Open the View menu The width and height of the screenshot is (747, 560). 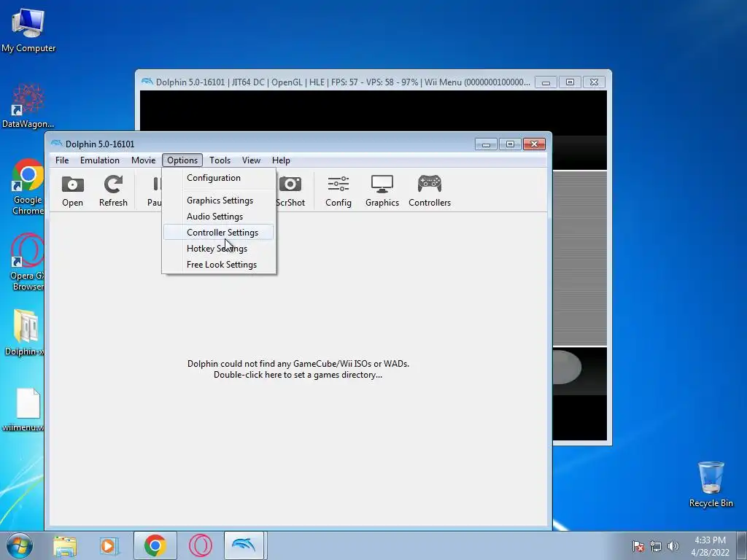click(251, 160)
